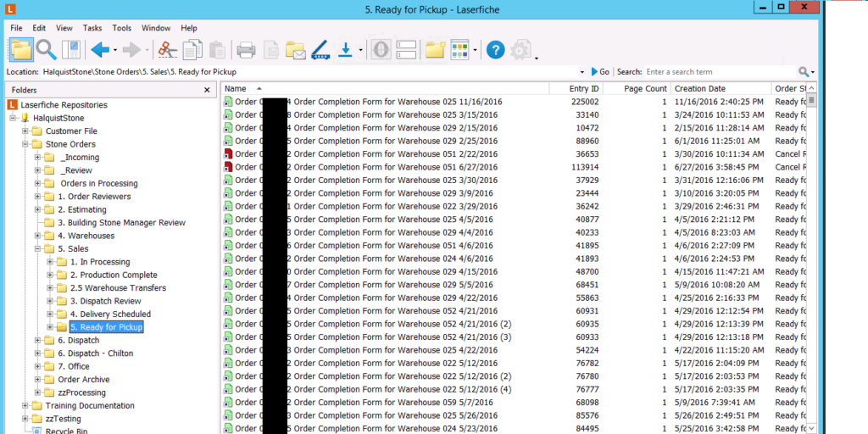Expand the Training Documentation node
868x434 pixels.
point(25,406)
